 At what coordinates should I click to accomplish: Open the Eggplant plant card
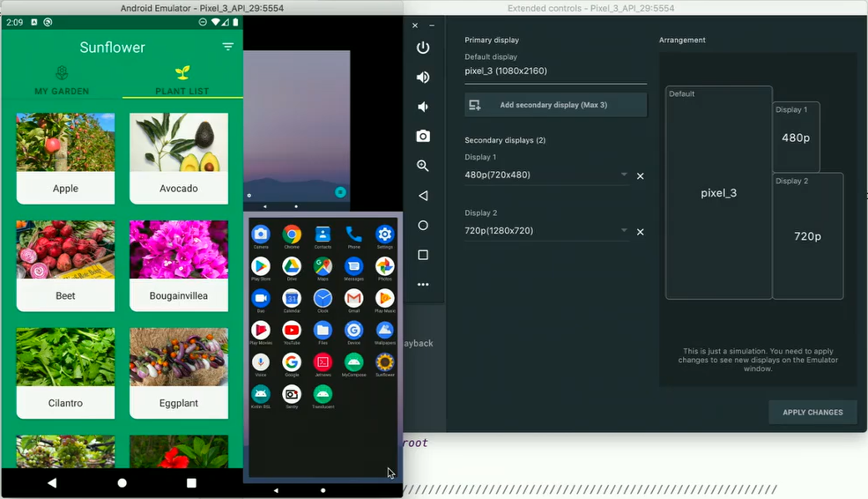179,373
